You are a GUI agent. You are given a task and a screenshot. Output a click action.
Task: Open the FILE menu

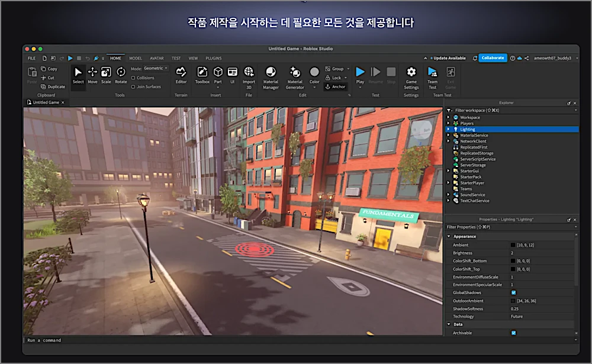(32, 58)
